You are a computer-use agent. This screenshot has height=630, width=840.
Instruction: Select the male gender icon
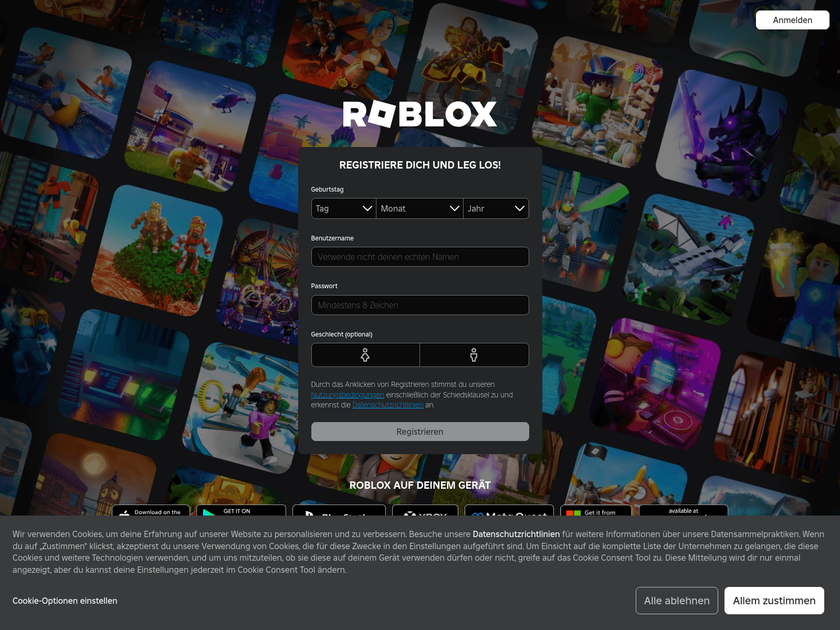tap(474, 355)
